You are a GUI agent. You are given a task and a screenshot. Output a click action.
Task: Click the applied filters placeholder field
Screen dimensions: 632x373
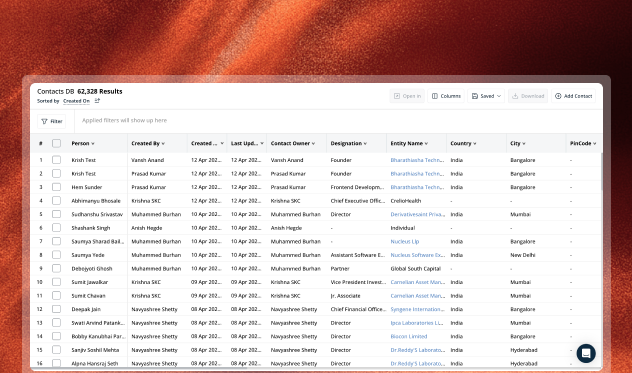[125, 120]
